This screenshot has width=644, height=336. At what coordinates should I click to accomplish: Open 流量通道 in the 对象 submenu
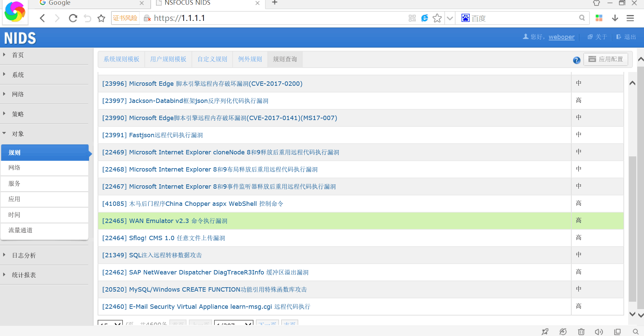click(45, 230)
